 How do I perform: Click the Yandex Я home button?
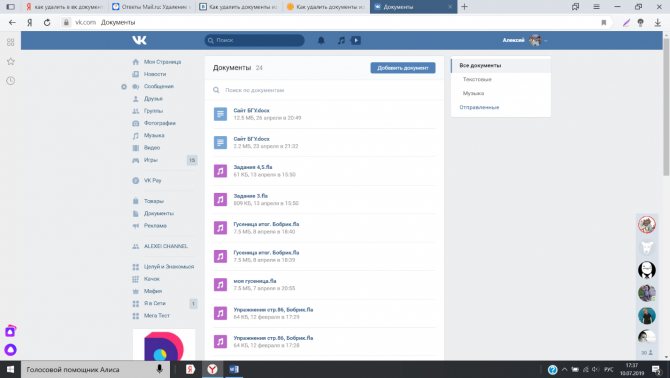coord(29,22)
